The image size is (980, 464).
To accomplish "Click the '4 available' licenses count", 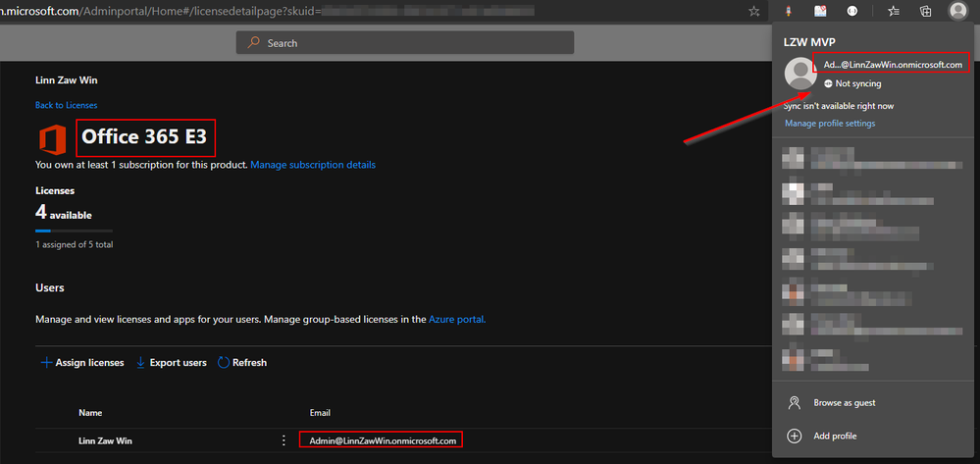I will pyautogui.click(x=63, y=213).
